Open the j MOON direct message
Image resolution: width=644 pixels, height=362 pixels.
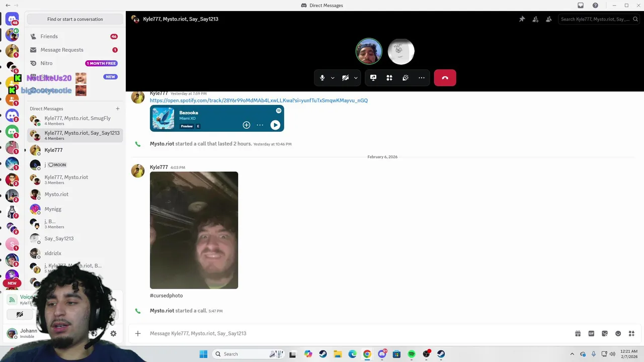[x=75, y=165]
